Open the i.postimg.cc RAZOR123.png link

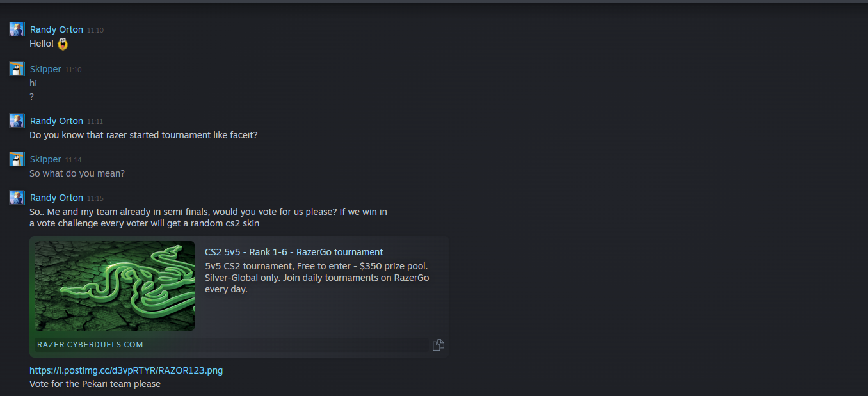tap(126, 370)
